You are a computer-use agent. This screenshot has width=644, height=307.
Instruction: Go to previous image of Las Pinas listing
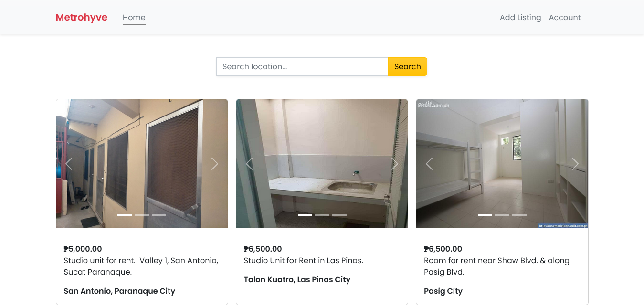pyautogui.click(x=249, y=164)
